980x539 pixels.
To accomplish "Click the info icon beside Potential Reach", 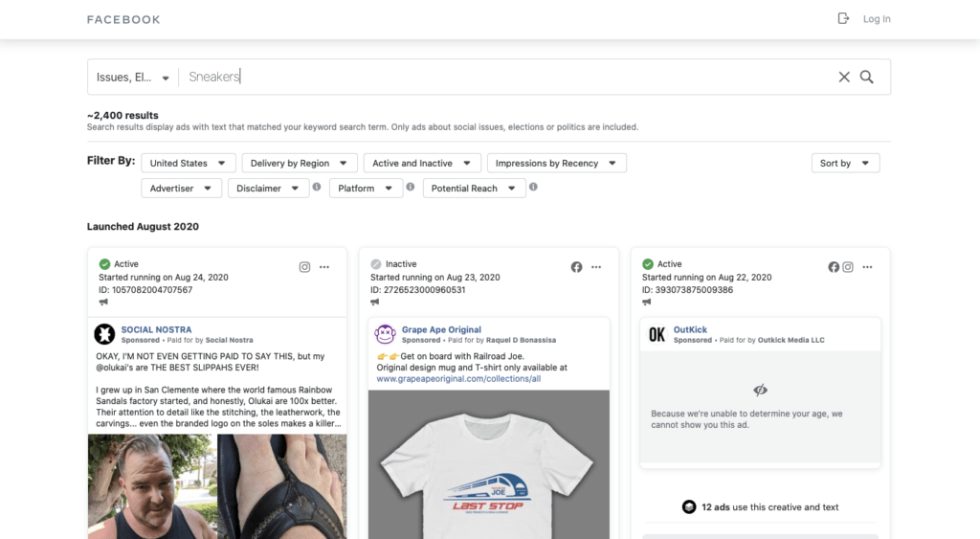I will [x=533, y=187].
